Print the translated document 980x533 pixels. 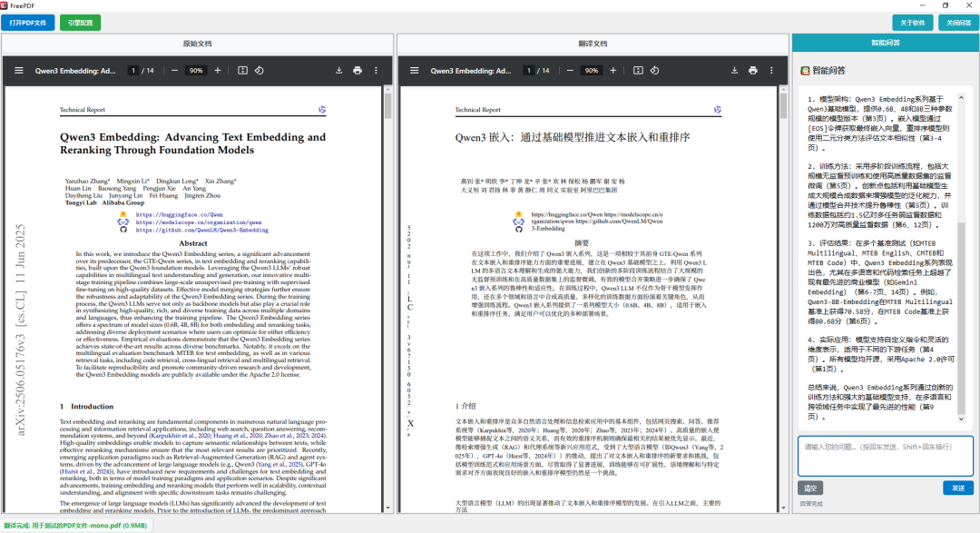tap(753, 70)
